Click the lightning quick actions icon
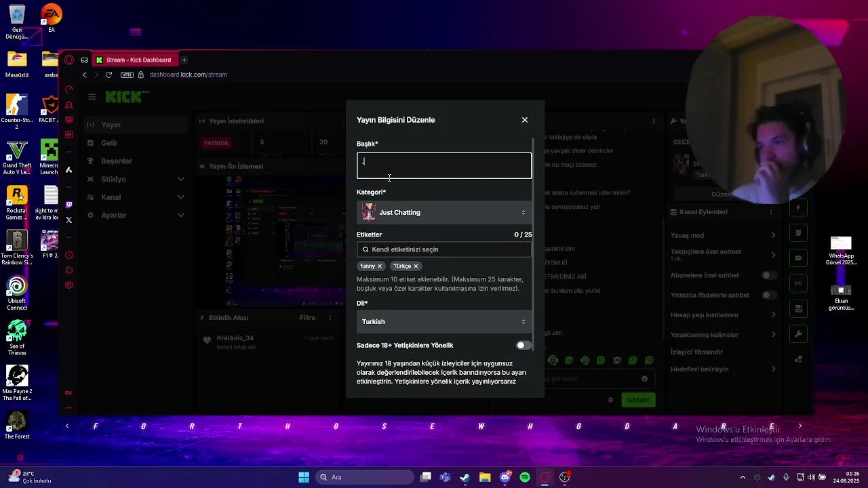Image resolution: width=868 pixels, height=488 pixels. coord(798,208)
